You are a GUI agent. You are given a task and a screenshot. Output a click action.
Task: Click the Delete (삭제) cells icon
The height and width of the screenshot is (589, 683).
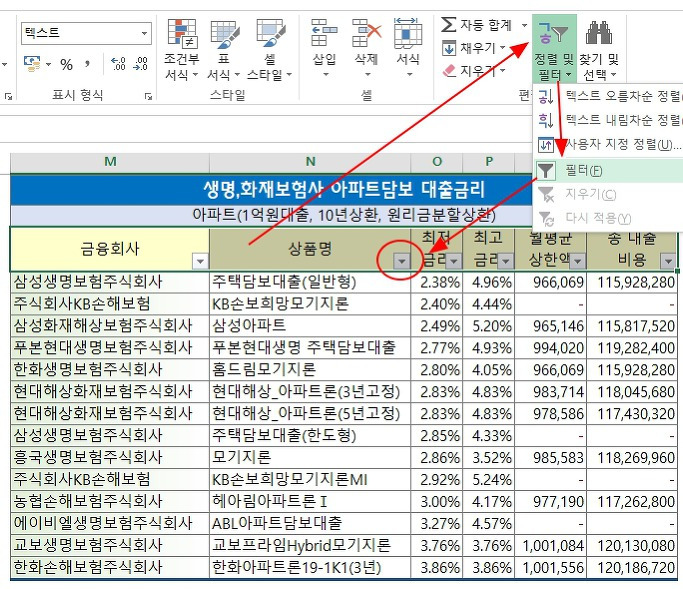coord(366,32)
